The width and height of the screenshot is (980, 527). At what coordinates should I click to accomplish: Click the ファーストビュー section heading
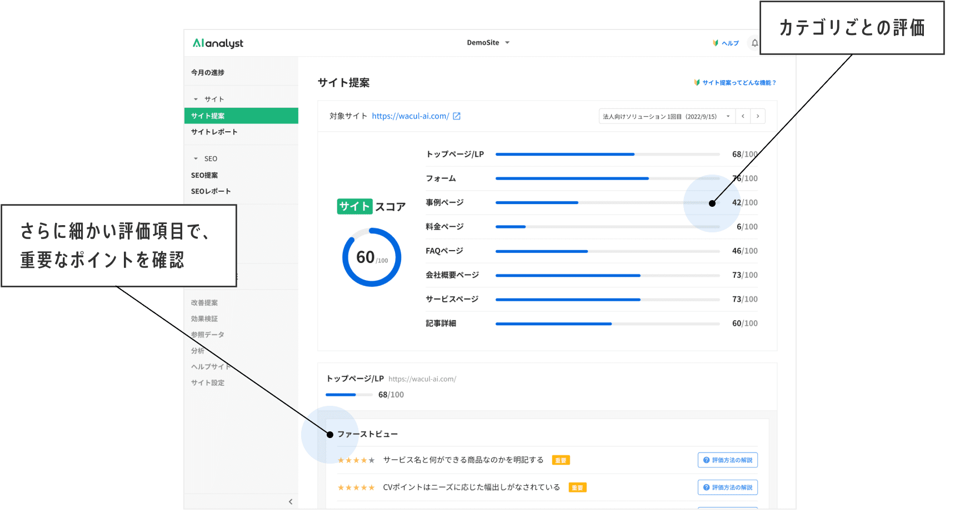pos(368,435)
